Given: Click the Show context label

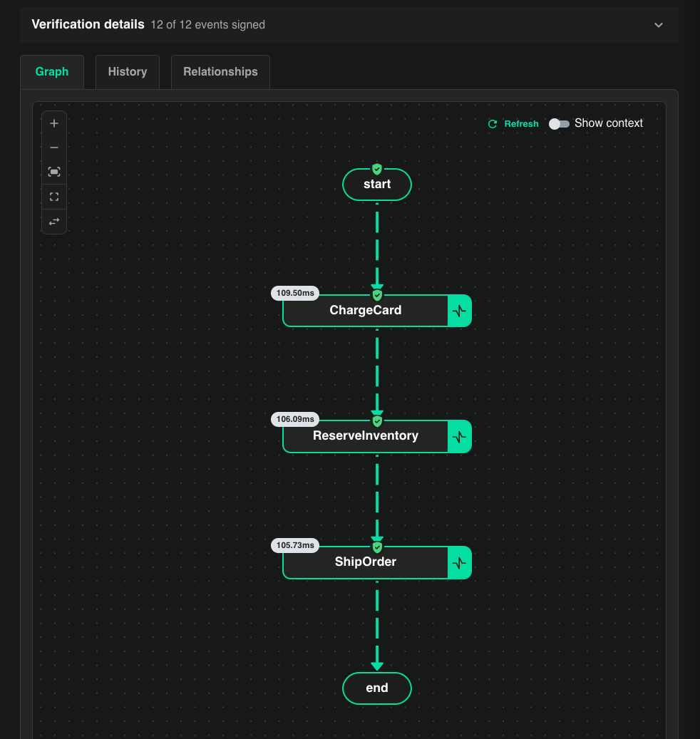Looking at the screenshot, I should pyautogui.click(x=609, y=123).
